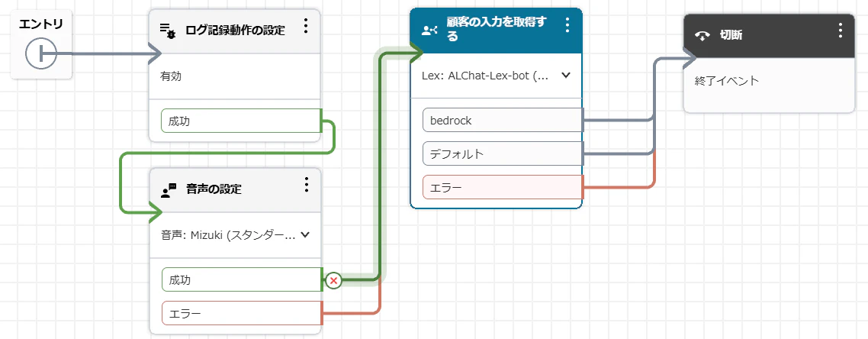Remove the connection with the red X marker
The height and width of the screenshot is (339, 868).
(x=333, y=281)
